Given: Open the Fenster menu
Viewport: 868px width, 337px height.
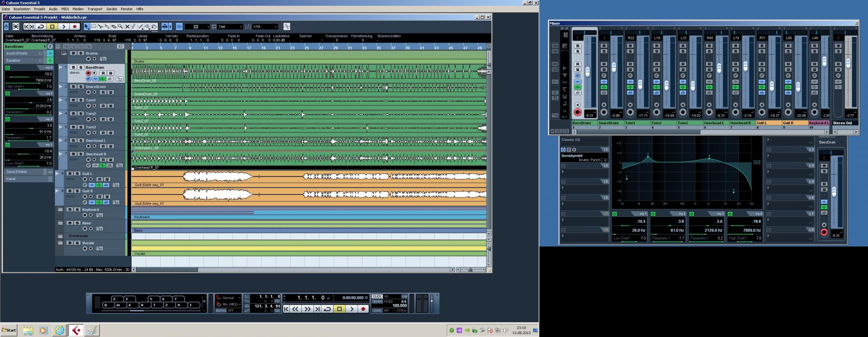Looking at the screenshot, I should tap(126, 9).
